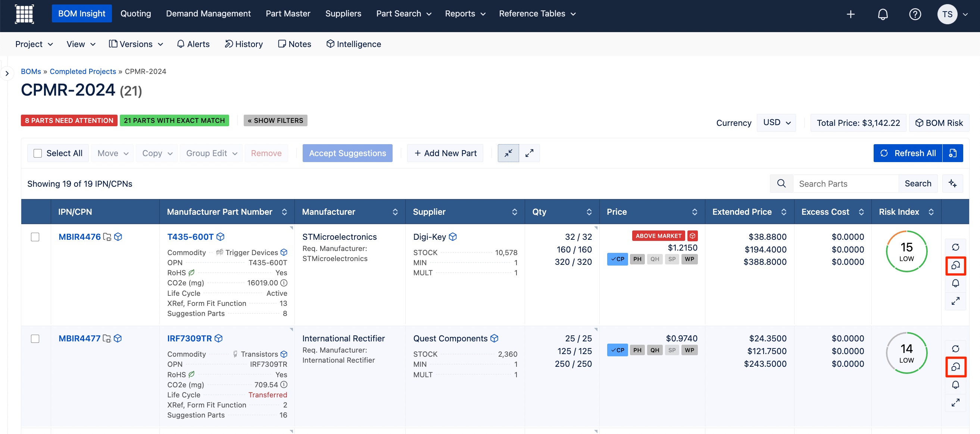
Task: Go to the Quoting tab
Action: point(135,14)
